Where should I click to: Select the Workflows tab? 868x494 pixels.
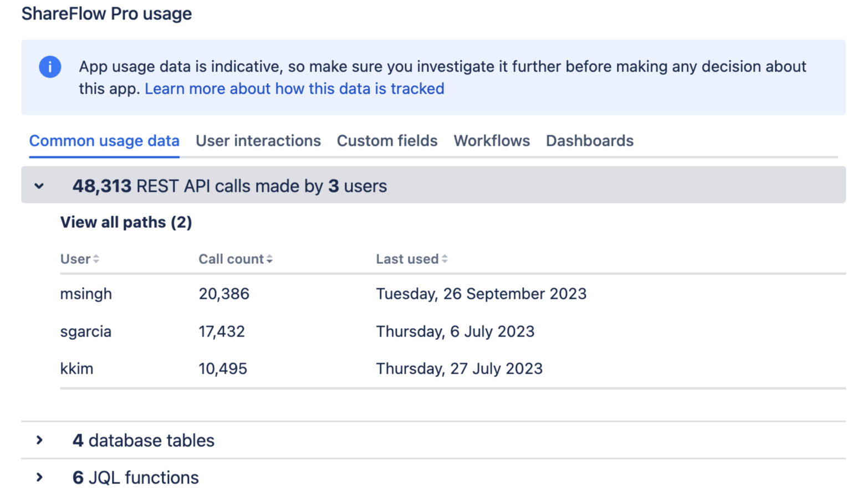[491, 141]
